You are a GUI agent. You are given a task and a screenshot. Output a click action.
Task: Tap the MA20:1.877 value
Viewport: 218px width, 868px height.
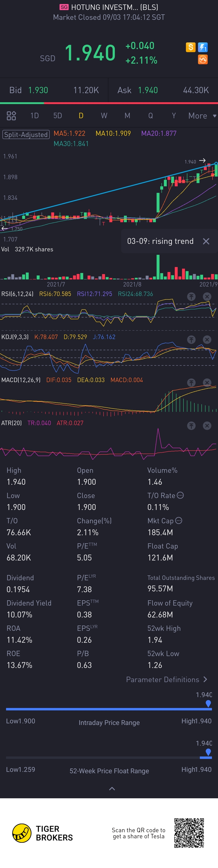pyautogui.click(x=159, y=133)
